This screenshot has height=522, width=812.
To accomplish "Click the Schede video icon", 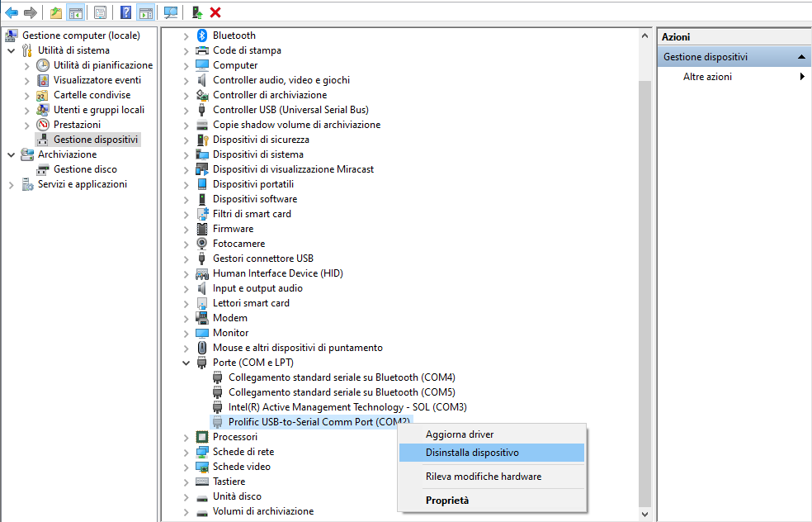I will (202, 467).
